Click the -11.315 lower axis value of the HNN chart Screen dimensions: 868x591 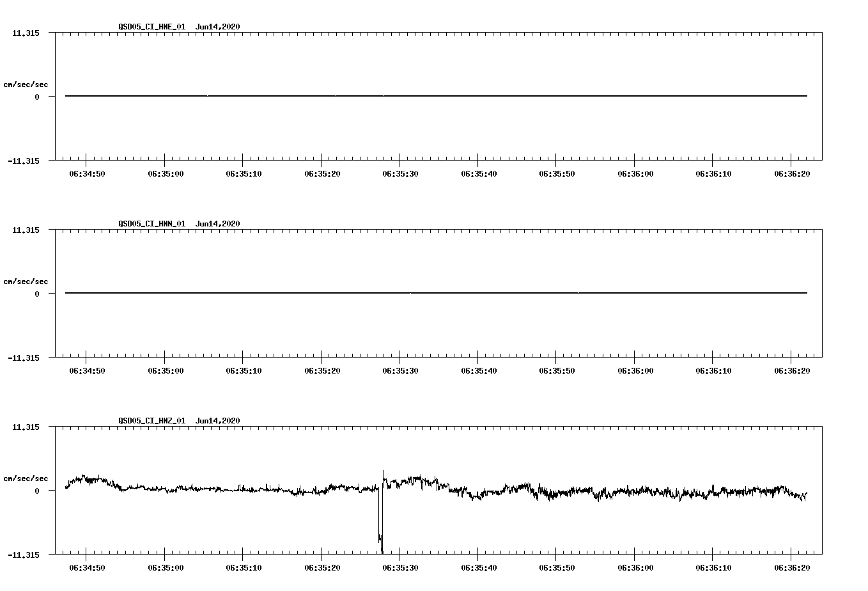coord(24,358)
